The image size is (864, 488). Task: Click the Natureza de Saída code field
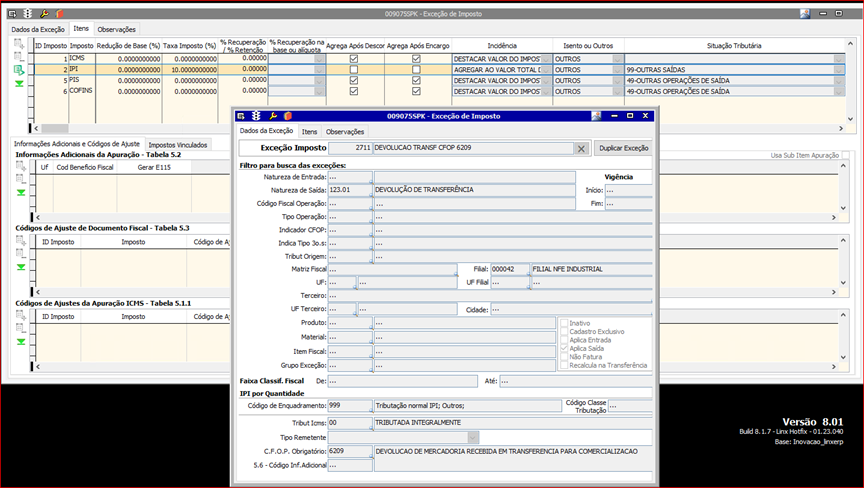coord(349,189)
